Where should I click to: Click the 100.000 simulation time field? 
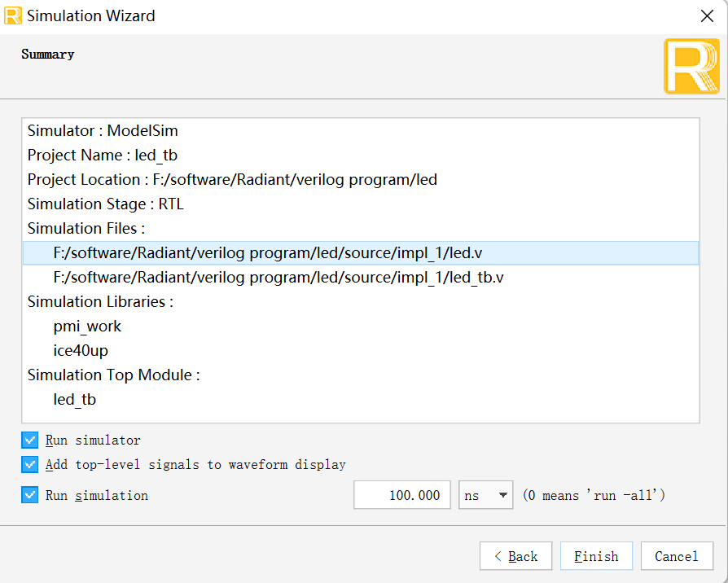(402, 495)
